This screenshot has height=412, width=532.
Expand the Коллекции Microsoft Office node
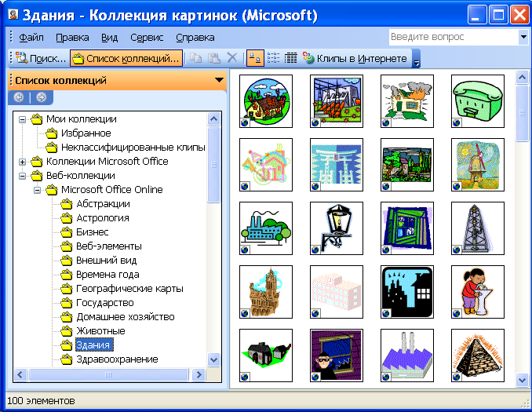click(x=22, y=162)
